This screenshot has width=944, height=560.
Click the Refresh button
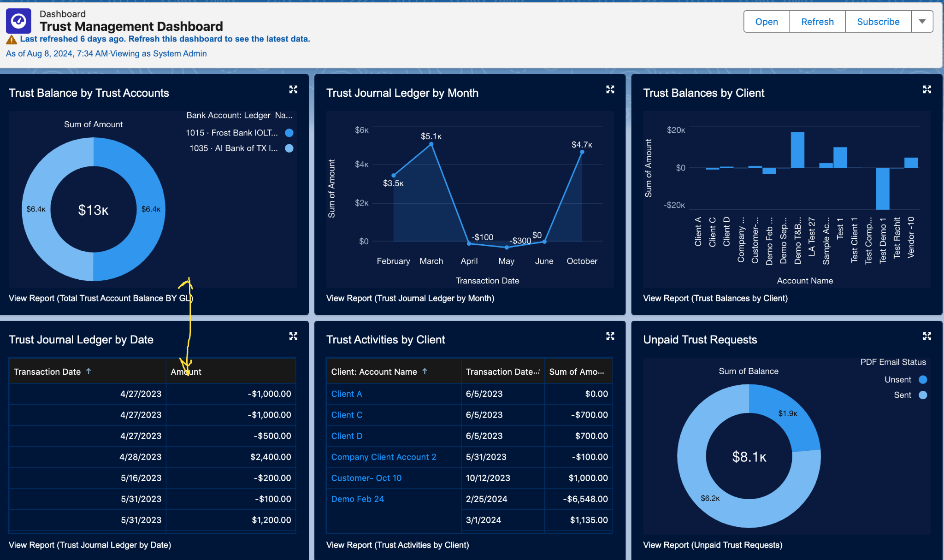point(817,22)
